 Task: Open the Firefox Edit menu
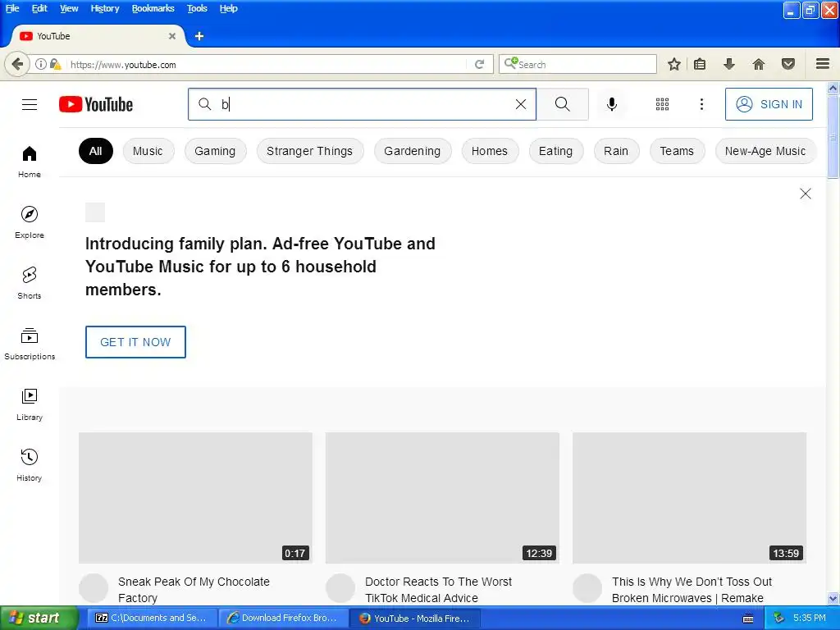point(39,8)
